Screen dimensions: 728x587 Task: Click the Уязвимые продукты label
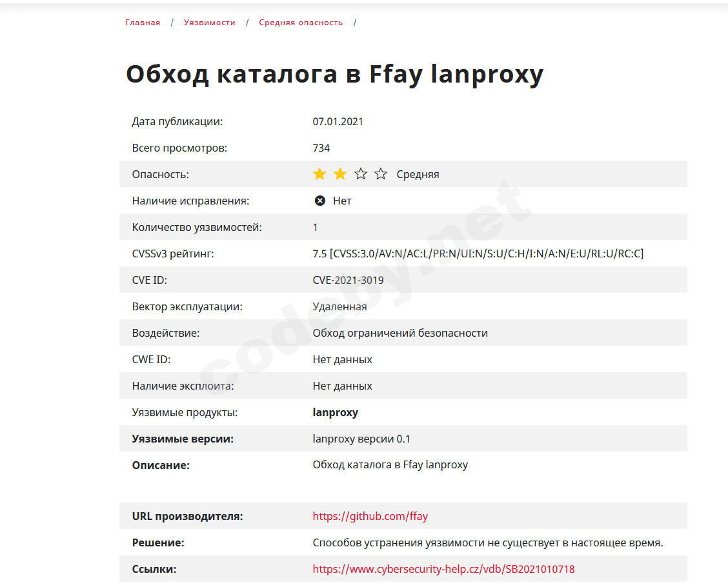coord(185,413)
